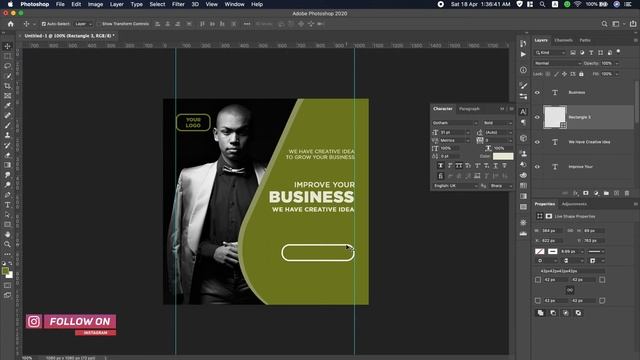Select the Eyedropper tool
The width and height of the screenshot is (640, 360).
pyautogui.click(x=7, y=105)
